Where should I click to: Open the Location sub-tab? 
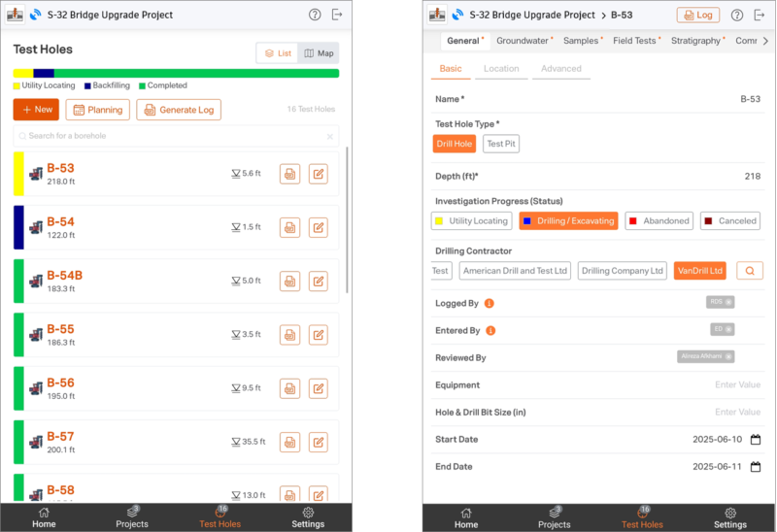click(501, 69)
